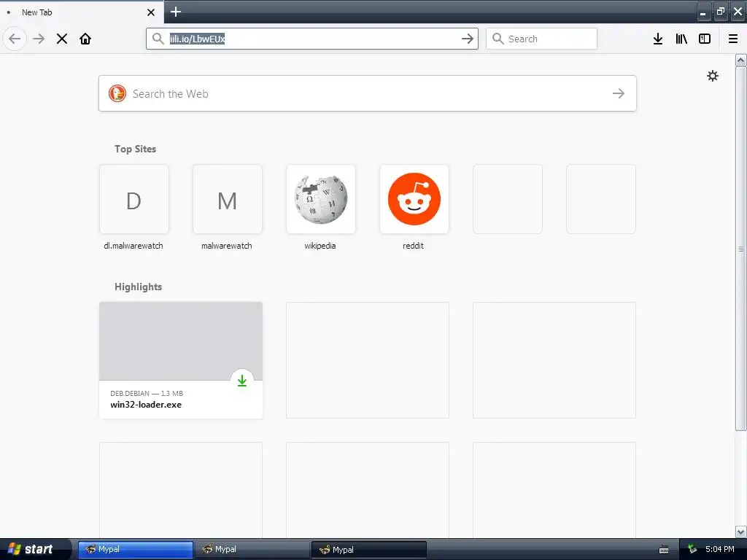Click the keyboard icon in system tray
Screen dimensions: 747x560
pyautogui.click(x=664, y=550)
